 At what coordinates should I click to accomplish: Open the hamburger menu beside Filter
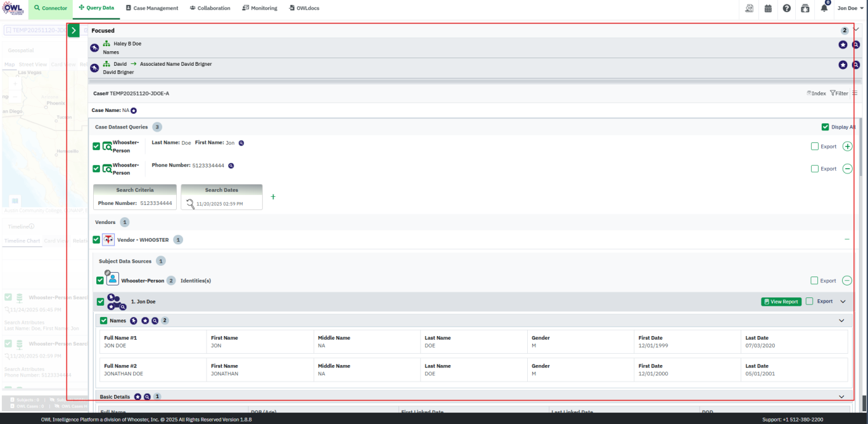pos(855,93)
